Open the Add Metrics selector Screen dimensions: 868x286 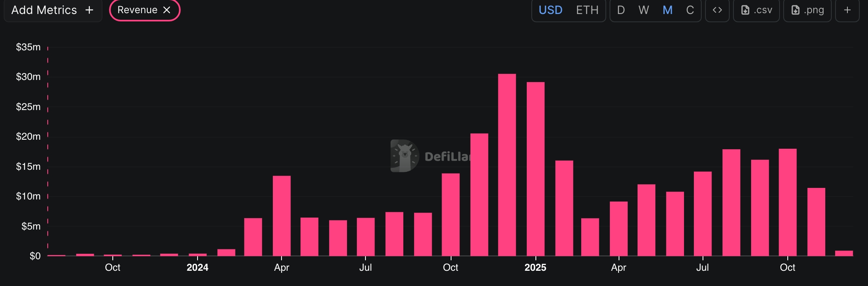(x=53, y=10)
